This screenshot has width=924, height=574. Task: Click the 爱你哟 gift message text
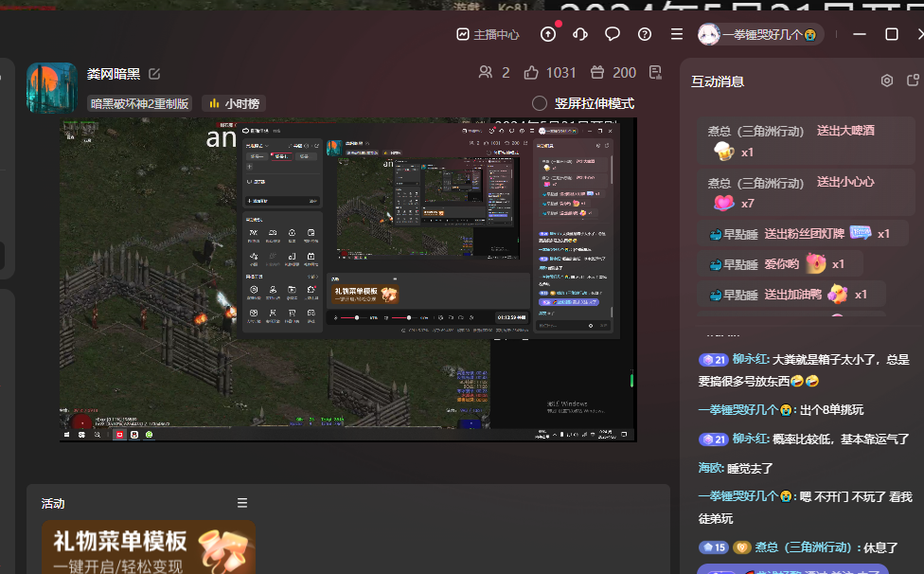pos(781,264)
